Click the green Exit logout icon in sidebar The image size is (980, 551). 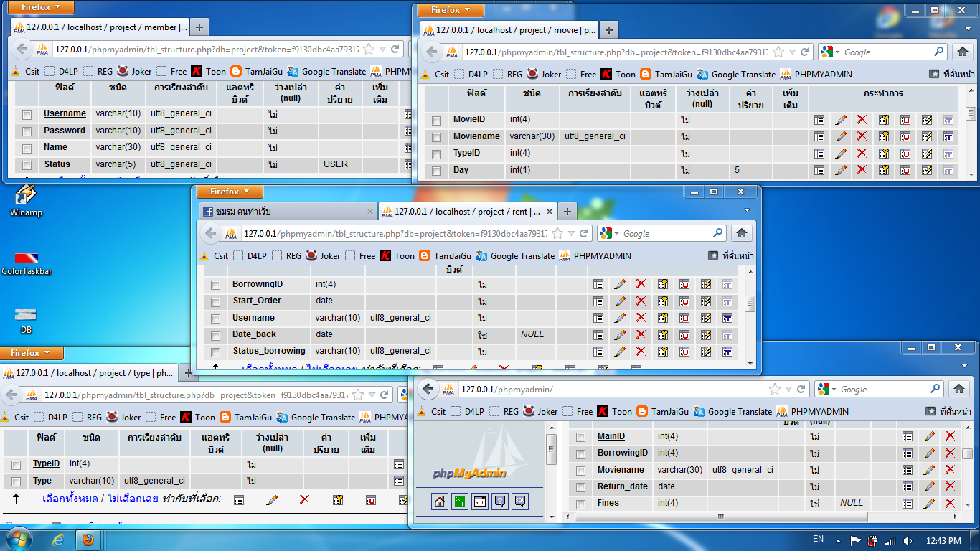click(x=460, y=501)
